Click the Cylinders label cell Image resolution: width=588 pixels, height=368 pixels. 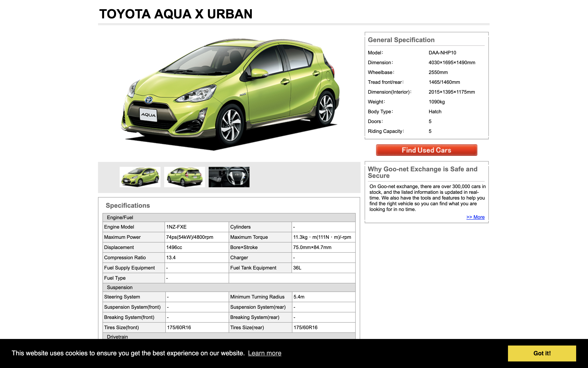point(260,227)
